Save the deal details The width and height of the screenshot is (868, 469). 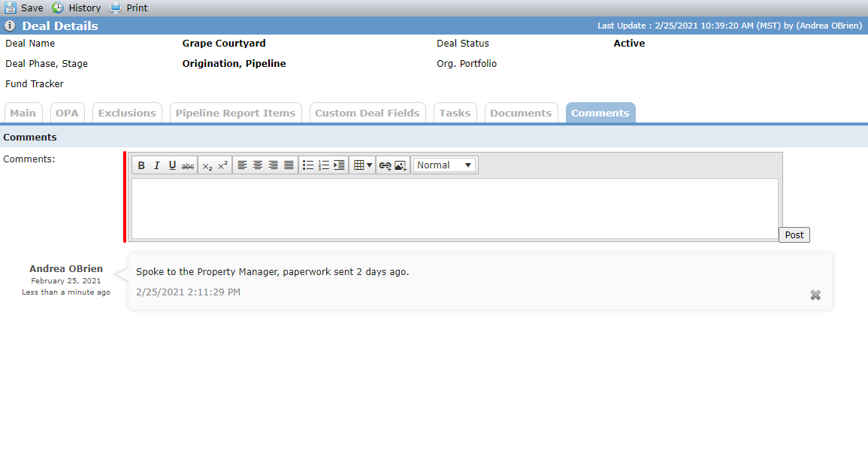tap(24, 8)
